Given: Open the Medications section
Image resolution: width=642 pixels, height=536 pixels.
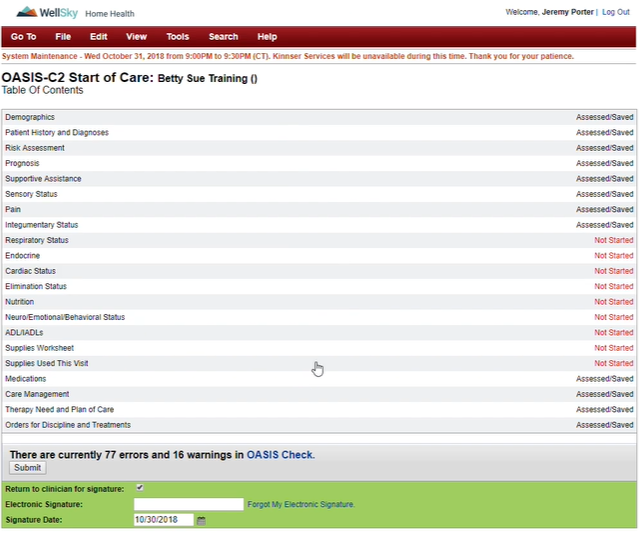Looking at the screenshot, I should [26, 379].
